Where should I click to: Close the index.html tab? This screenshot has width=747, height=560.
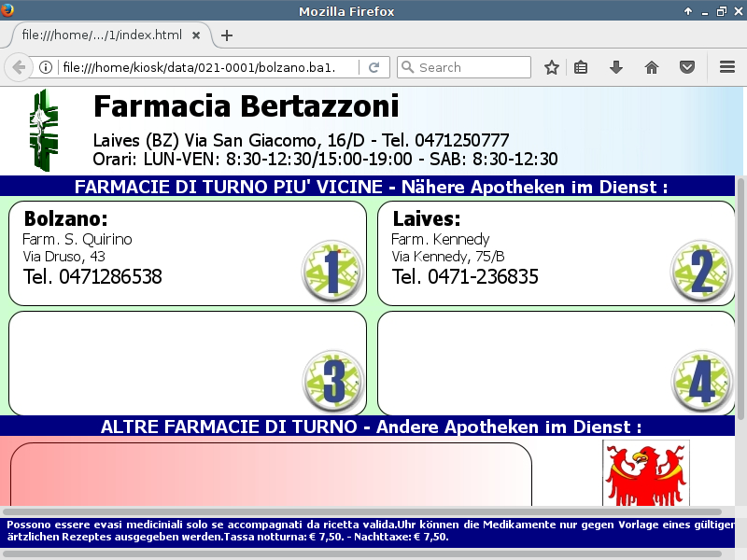196,35
